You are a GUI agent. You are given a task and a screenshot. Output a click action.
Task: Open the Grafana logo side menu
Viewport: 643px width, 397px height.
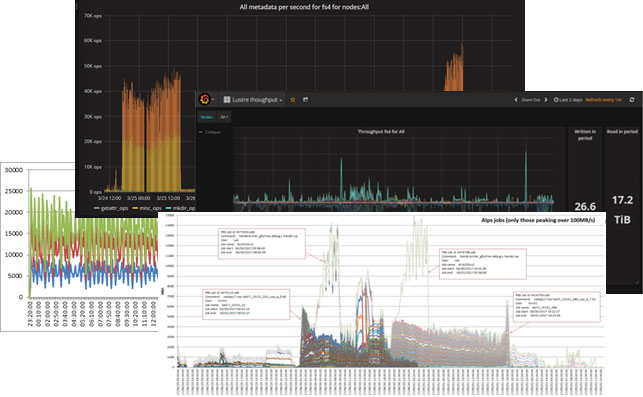click(205, 99)
